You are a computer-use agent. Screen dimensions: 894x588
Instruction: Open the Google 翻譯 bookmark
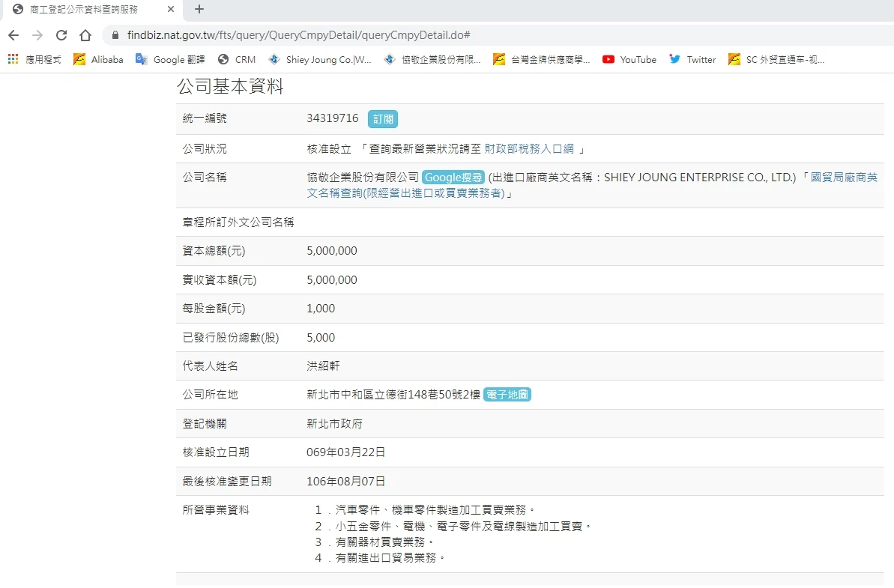pos(170,59)
